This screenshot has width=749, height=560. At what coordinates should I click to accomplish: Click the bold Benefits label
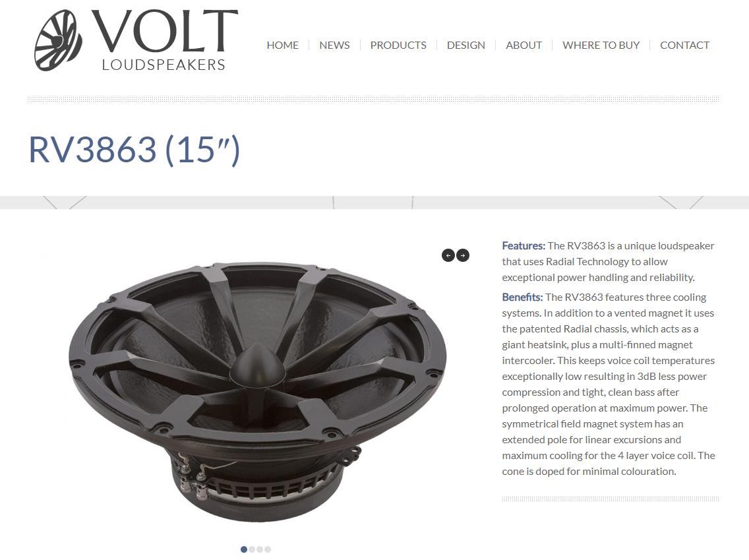click(522, 297)
